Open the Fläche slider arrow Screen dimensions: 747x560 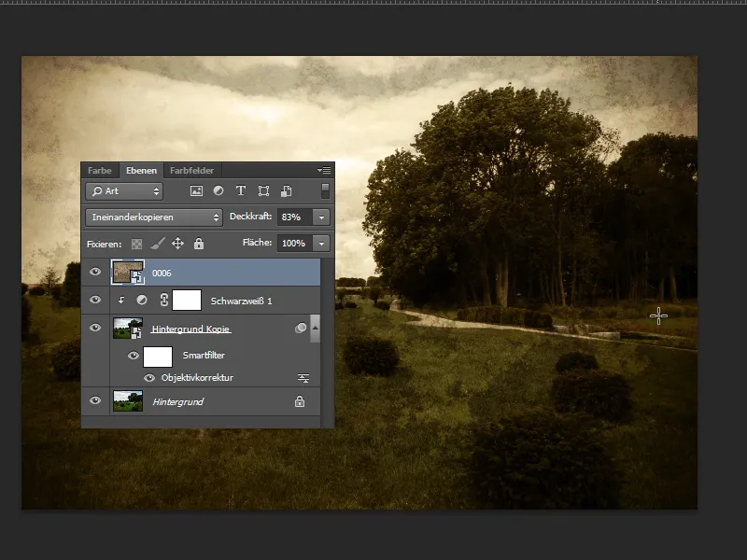321,244
